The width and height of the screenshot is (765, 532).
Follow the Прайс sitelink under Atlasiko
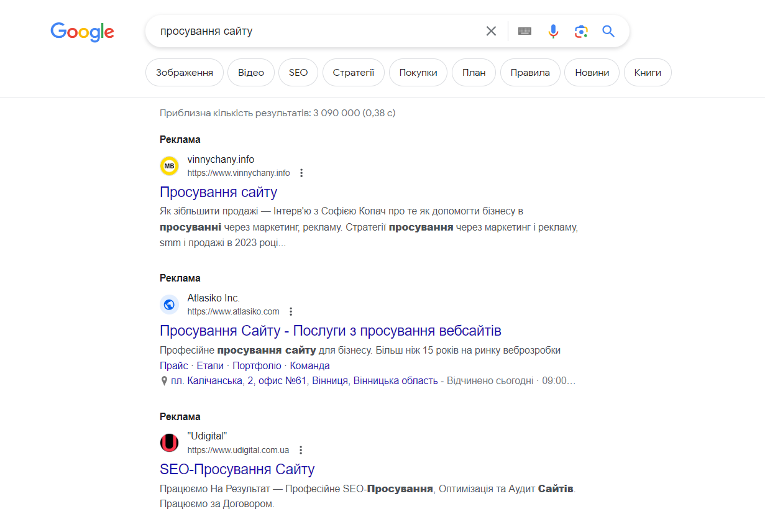(x=173, y=366)
